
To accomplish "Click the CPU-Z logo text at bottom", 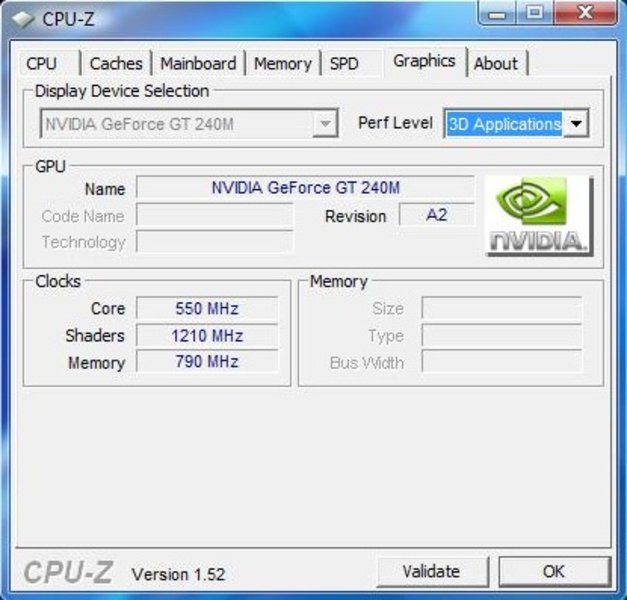I will click(68, 572).
